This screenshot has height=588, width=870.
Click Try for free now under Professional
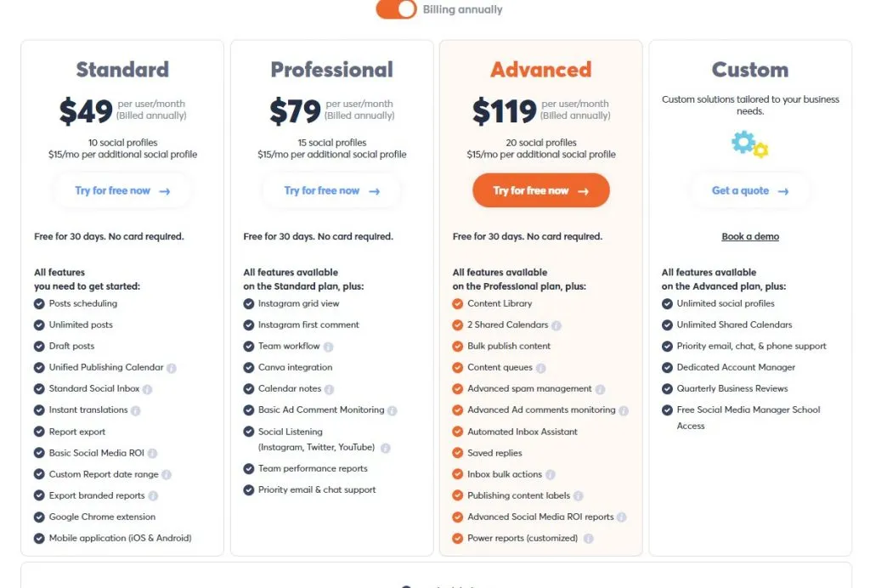click(332, 191)
